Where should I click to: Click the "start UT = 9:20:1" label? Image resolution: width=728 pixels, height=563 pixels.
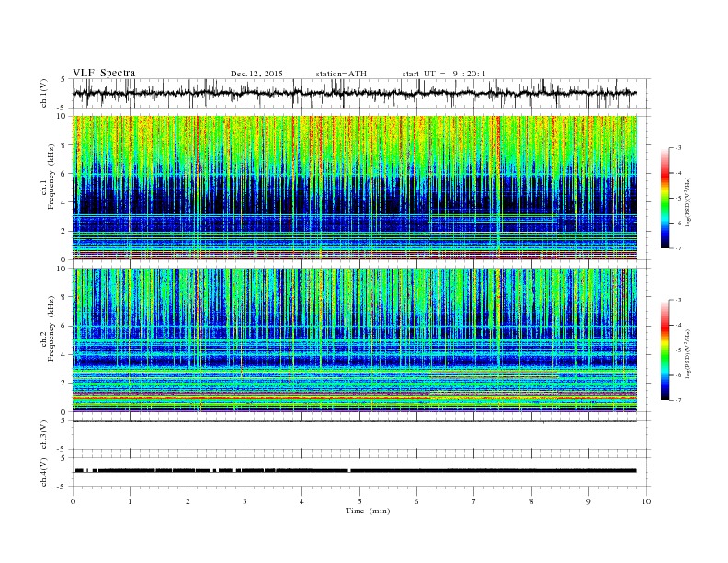pyautogui.click(x=444, y=74)
